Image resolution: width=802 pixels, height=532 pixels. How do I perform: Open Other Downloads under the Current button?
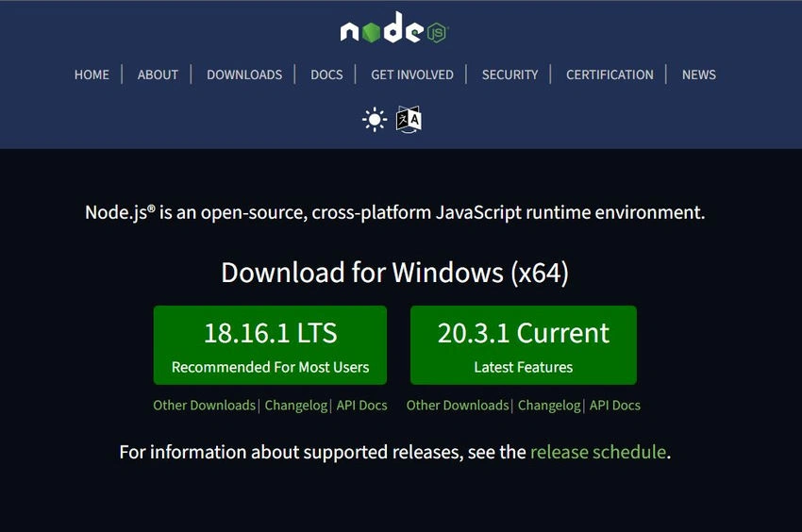tap(458, 406)
